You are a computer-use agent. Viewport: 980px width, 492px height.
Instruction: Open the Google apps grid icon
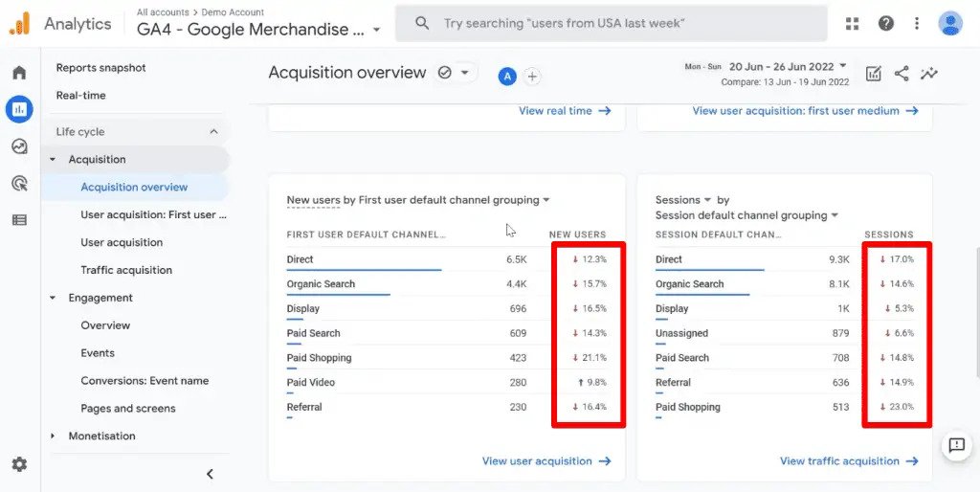(x=852, y=24)
